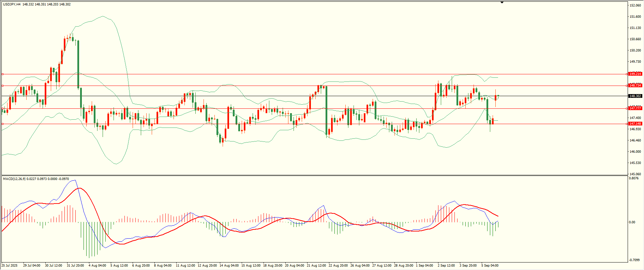Viewport: 644px width, 270px height.
Task: Select left anchor handle of 147.777 line
Action: (2, 108)
